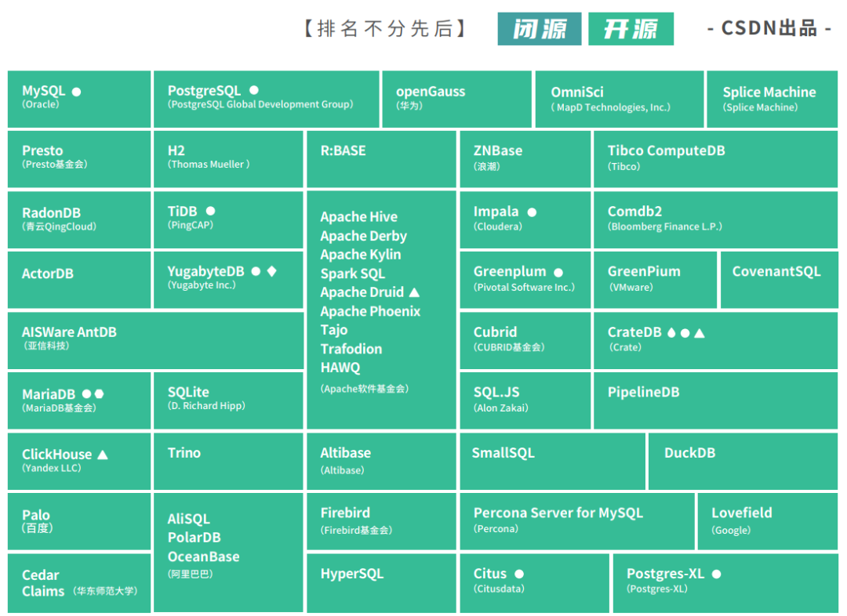Click the triangle marker beside ClickHouse
This screenshot has height=616, width=847.
point(103,455)
